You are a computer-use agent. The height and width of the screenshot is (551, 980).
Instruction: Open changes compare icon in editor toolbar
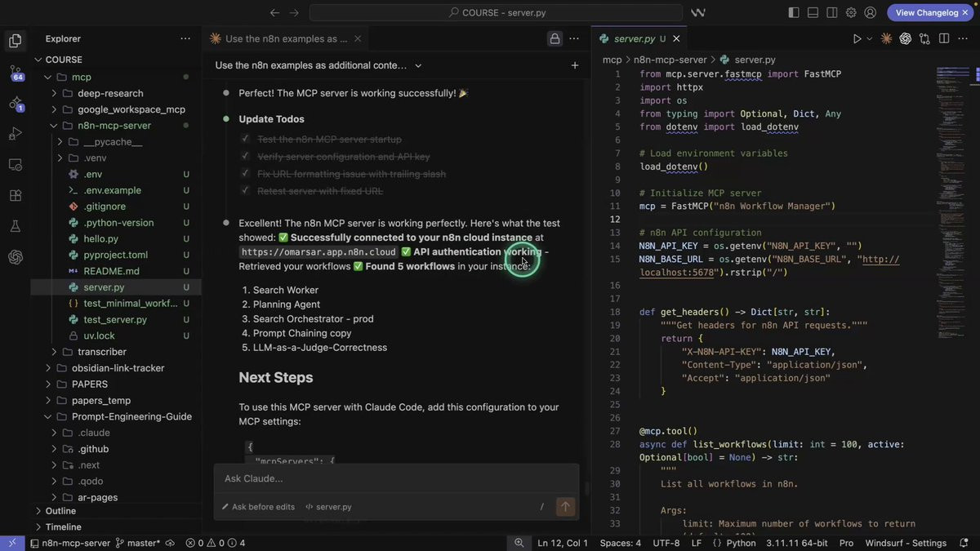coord(924,38)
